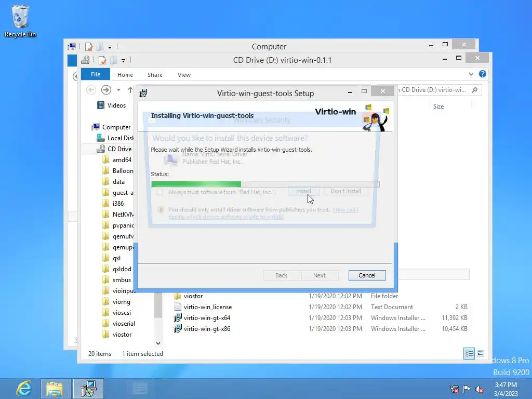Image resolution: width=532 pixels, height=399 pixels.
Task: Activate installer taskbar button
Action: click(x=88, y=389)
